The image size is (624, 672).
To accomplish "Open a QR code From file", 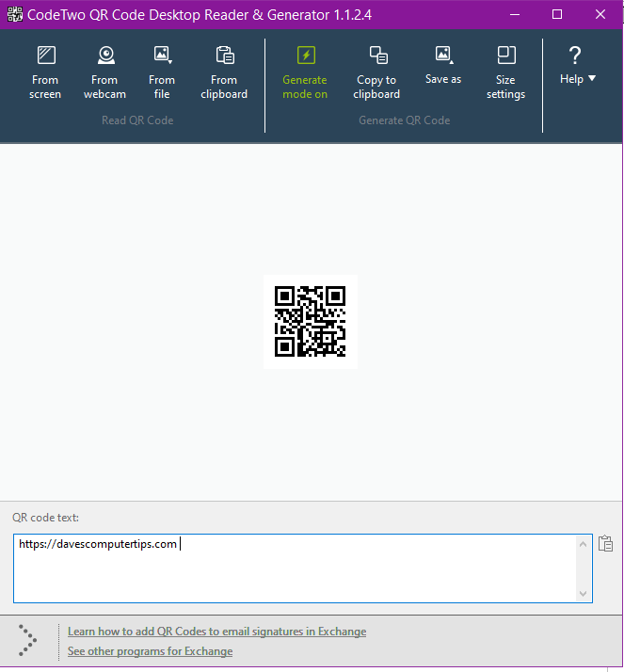I will 162,72.
